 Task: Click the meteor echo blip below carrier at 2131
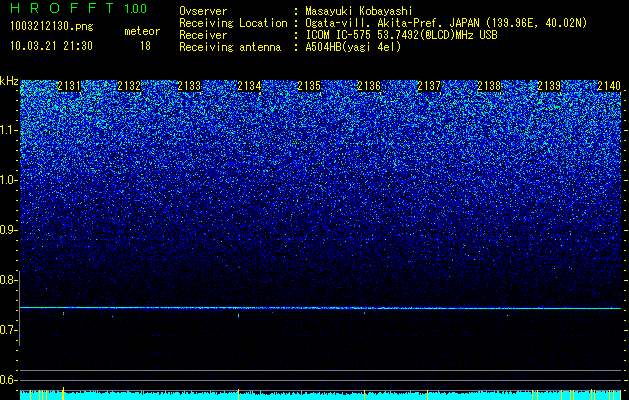(x=63, y=313)
